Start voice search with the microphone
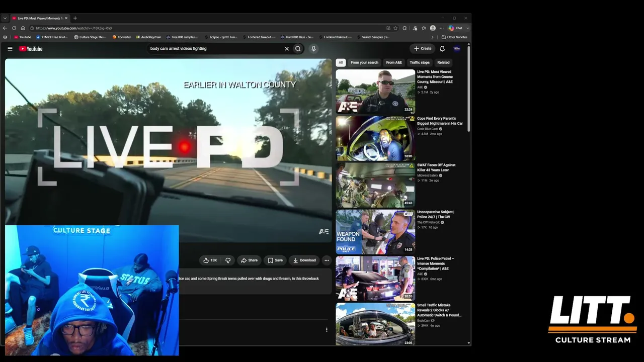The image size is (644, 362). click(x=313, y=49)
